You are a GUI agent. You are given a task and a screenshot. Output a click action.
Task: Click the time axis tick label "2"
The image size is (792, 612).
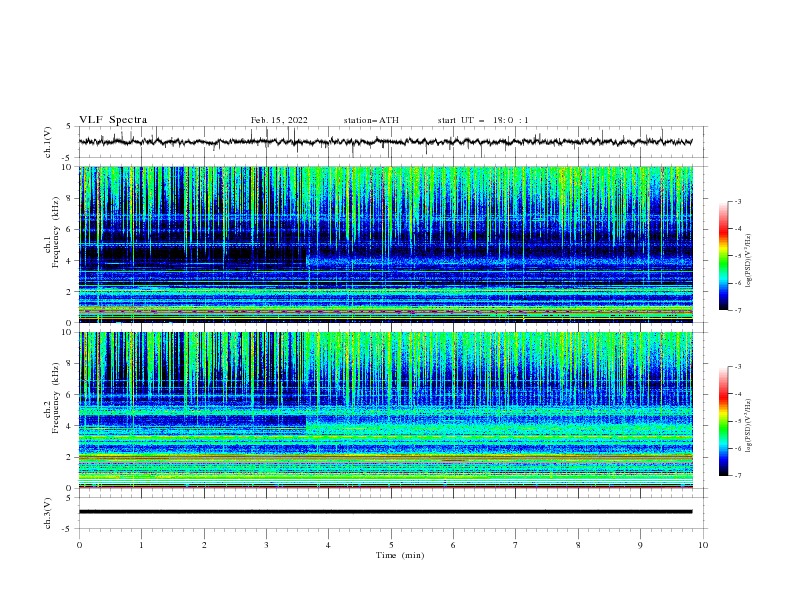coord(204,545)
